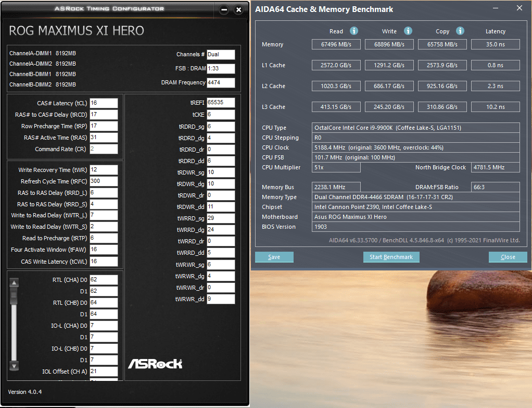Click the L1 Cache Read value 2572.0 GB/s
Screen dimensions: 532x408
click(336, 65)
